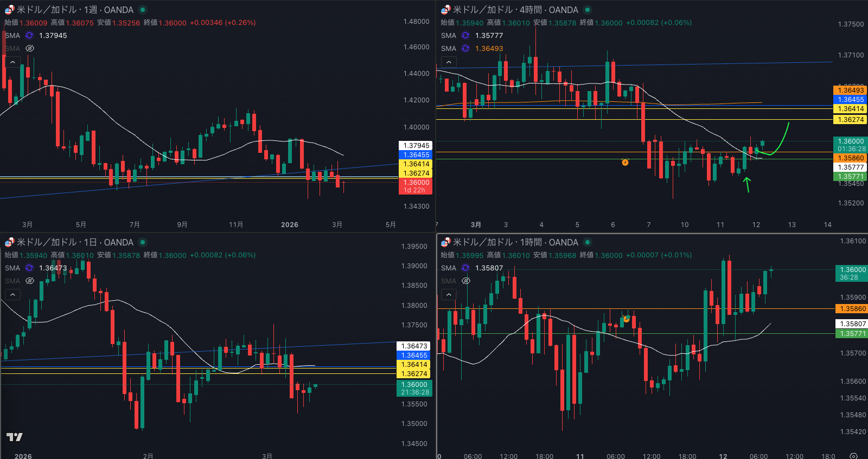Click the TradingView logo in daily chart

(x=15, y=437)
